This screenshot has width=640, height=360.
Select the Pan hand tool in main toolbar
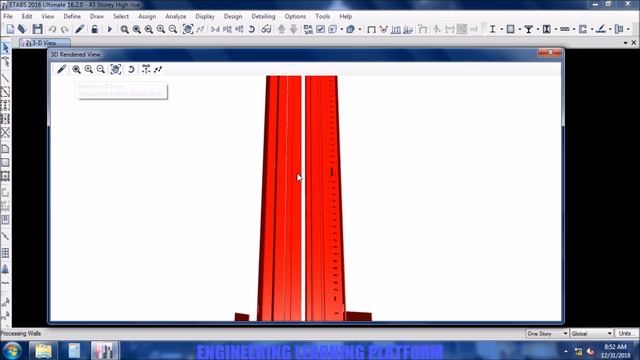(x=187, y=29)
